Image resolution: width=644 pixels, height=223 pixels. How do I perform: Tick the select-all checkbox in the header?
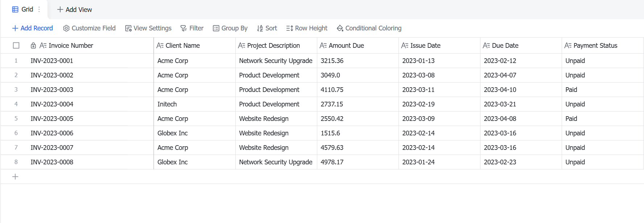[16, 46]
